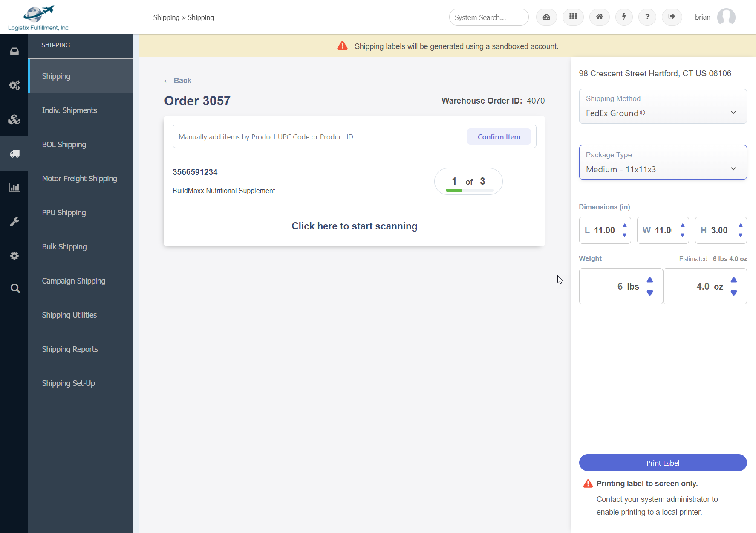Select Shipping in the sidebar menu
This screenshot has width=756, height=533.
pyautogui.click(x=81, y=76)
